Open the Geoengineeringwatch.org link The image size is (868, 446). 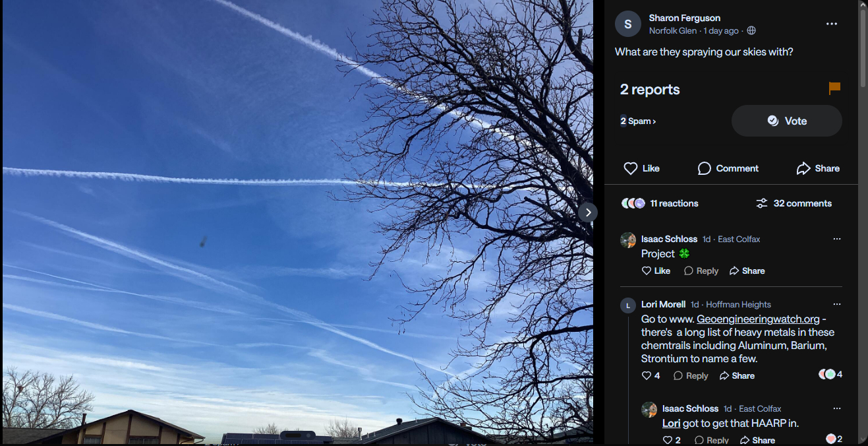758,319
